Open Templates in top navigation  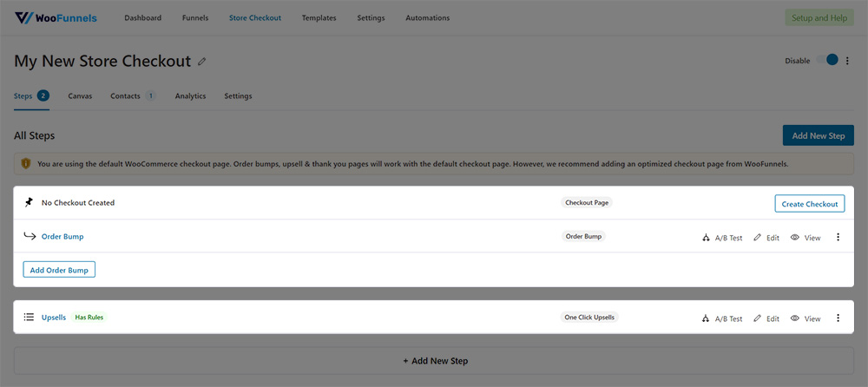319,17
